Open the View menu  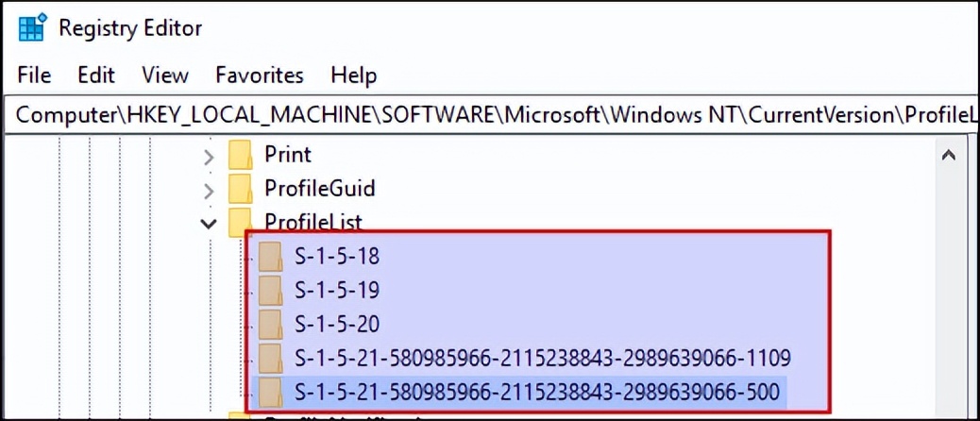coord(164,75)
